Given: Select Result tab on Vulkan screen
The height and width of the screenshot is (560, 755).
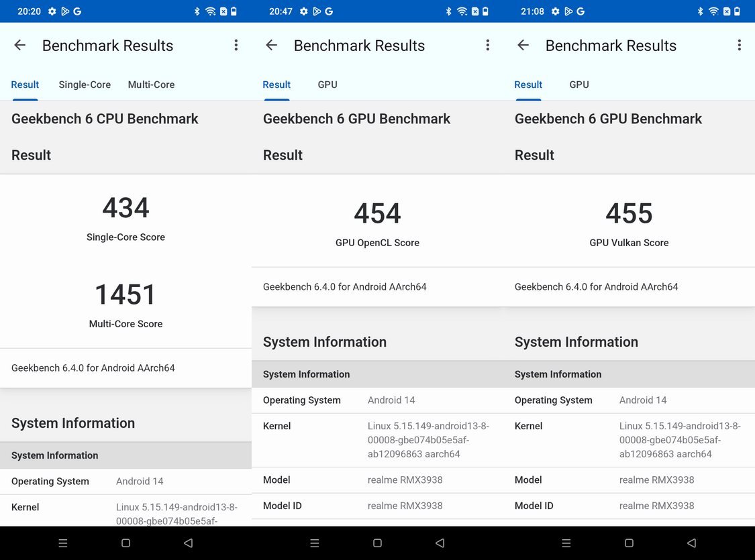Looking at the screenshot, I should pyautogui.click(x=528, y=85).
